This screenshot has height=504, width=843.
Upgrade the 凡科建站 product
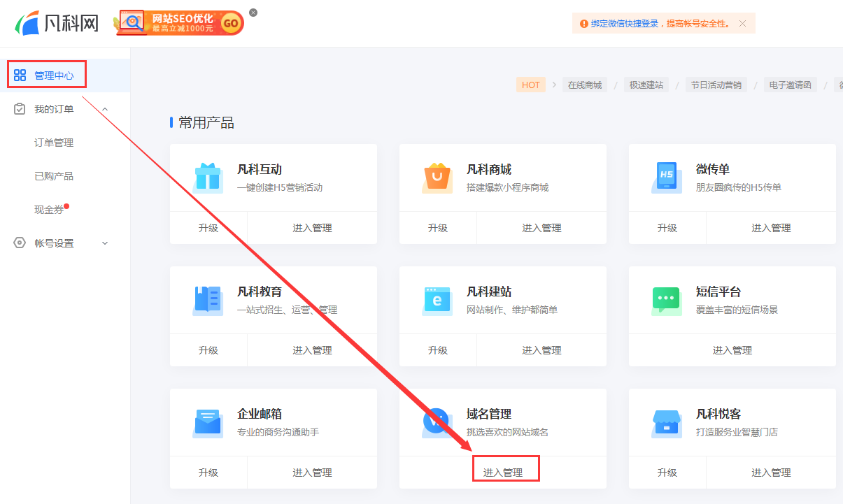coord(438,350)
